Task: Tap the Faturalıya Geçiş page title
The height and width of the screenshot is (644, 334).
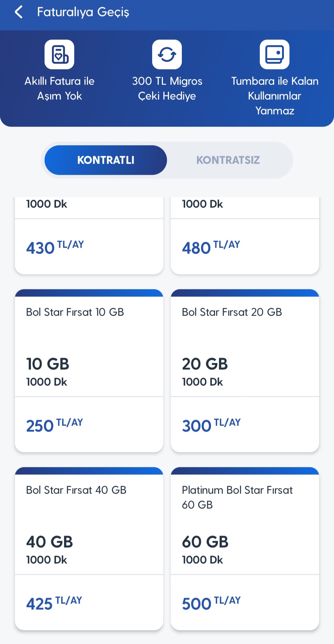Action: click(83, 12)
